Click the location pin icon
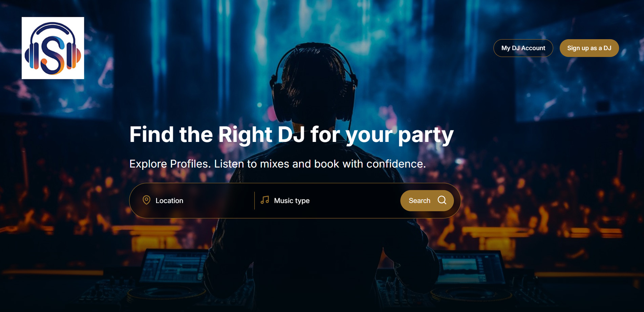This screenshot has width=644, height=312. [x=146, y=200]
